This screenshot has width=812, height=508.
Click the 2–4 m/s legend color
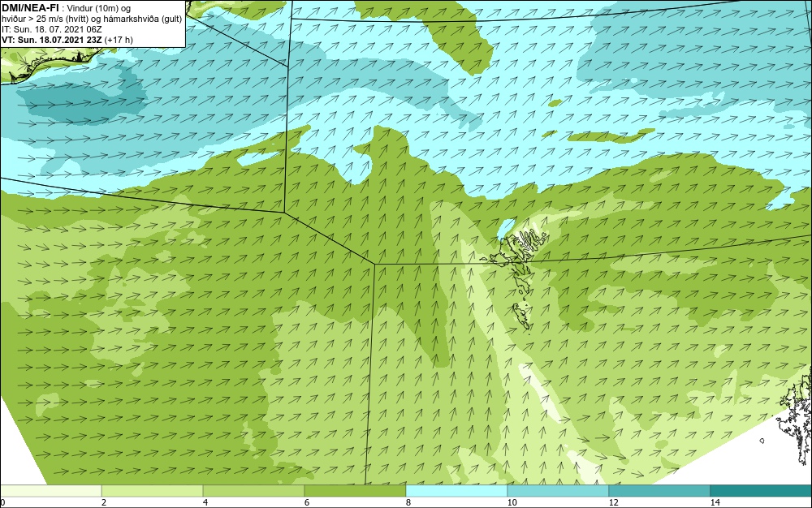click(153, 491)
